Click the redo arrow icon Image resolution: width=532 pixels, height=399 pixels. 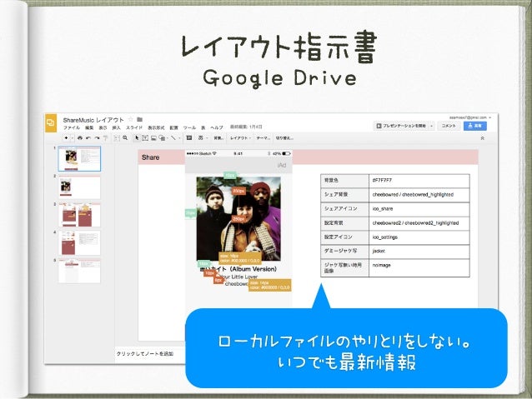point(97,138)
